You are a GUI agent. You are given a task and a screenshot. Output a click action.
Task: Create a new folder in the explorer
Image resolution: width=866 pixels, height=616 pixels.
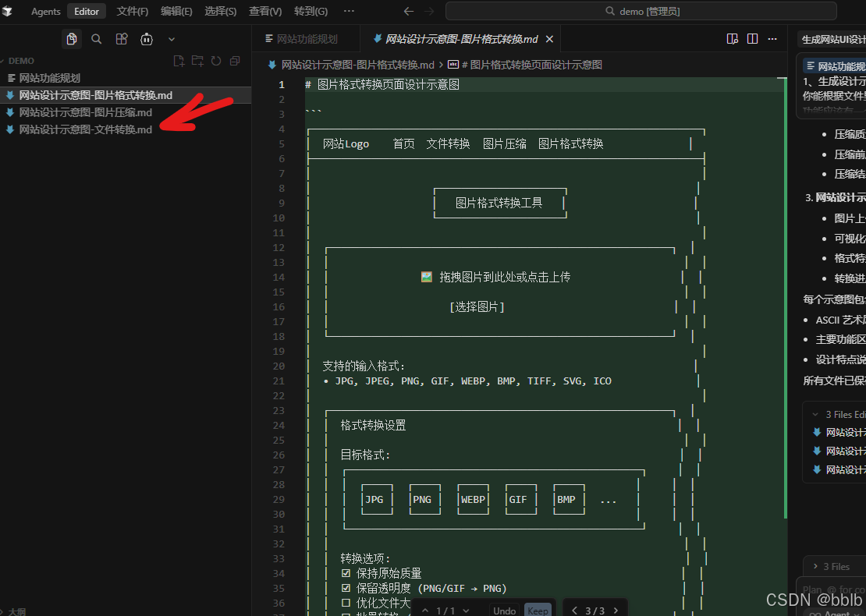pyautogui.click(x=197, y=61)
